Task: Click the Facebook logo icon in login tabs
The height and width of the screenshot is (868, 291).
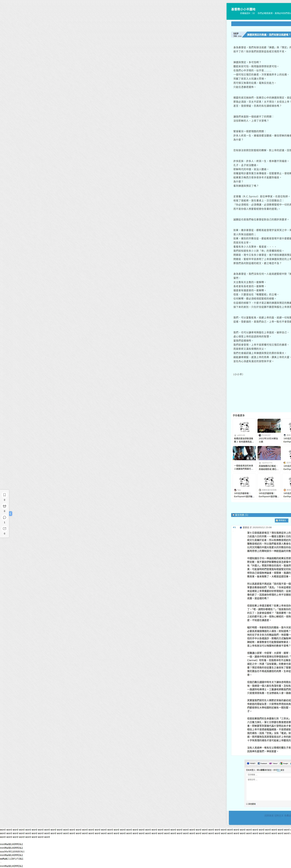Action: (x=259, y=763)
